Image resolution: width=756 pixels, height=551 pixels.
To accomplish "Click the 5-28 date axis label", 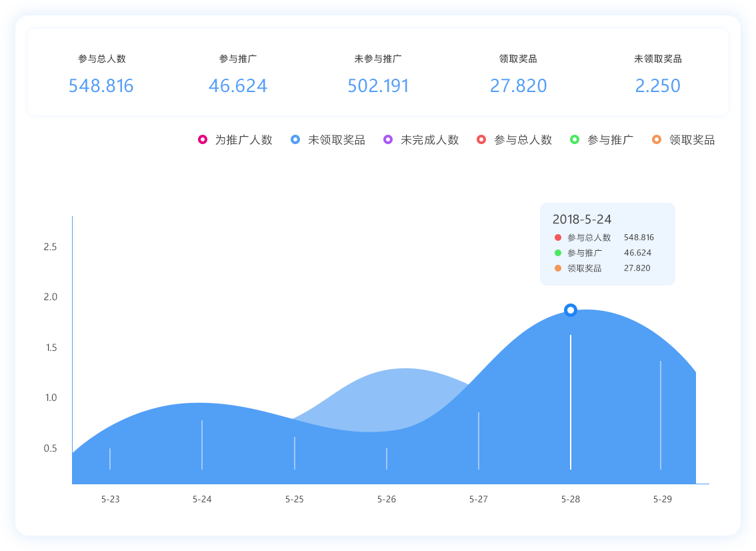I will 571,500.
